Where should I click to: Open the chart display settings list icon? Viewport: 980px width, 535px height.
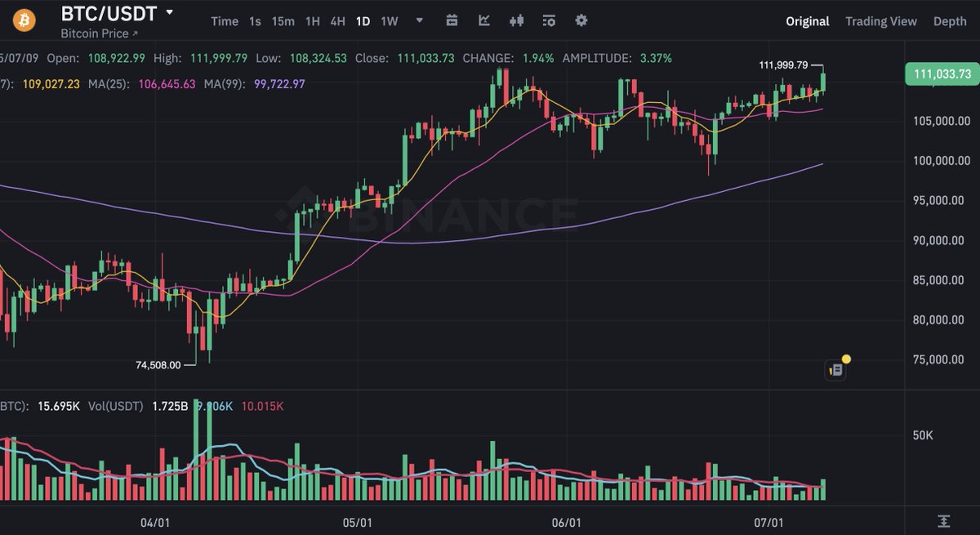(549, 21)
